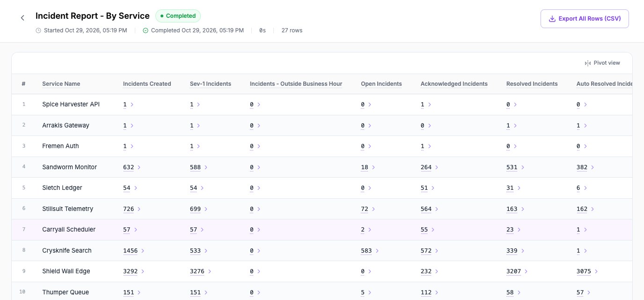Click Incidents Created value 3292 for Shield Wall Edge

[x=130, y=271]
